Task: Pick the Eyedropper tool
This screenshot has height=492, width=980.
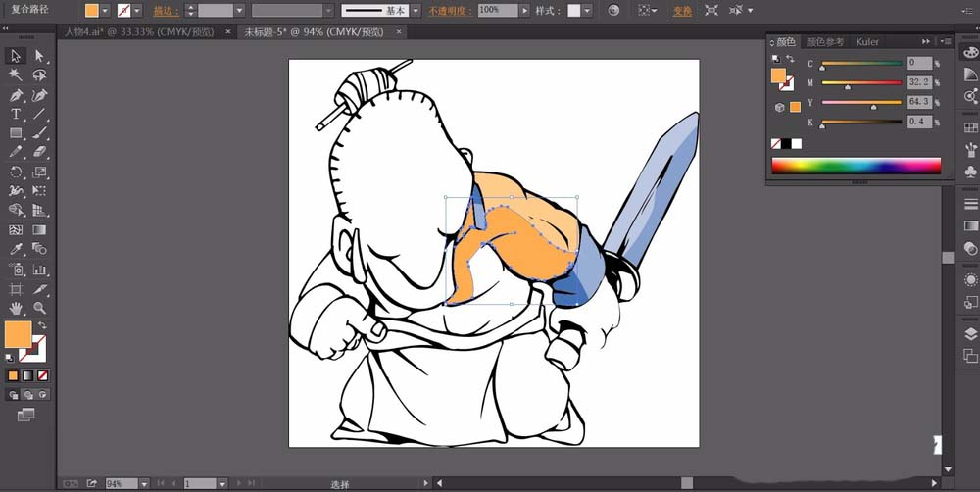Action: (16, 249)
